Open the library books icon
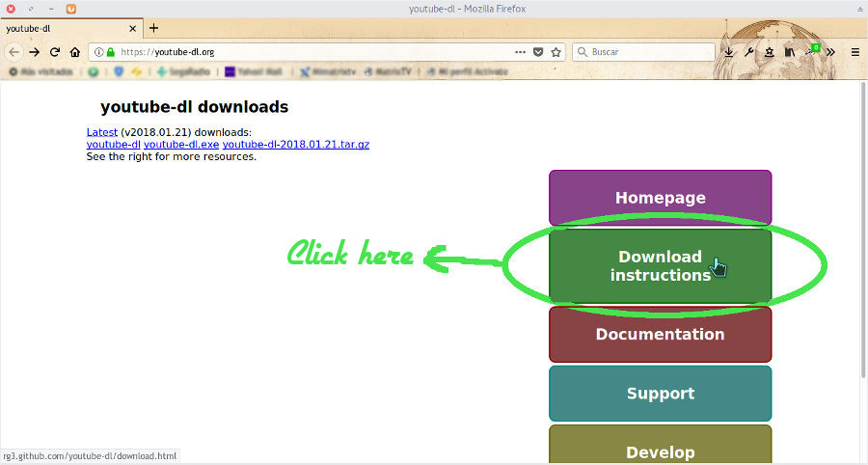868x465 pixels. tap(789, 52)
